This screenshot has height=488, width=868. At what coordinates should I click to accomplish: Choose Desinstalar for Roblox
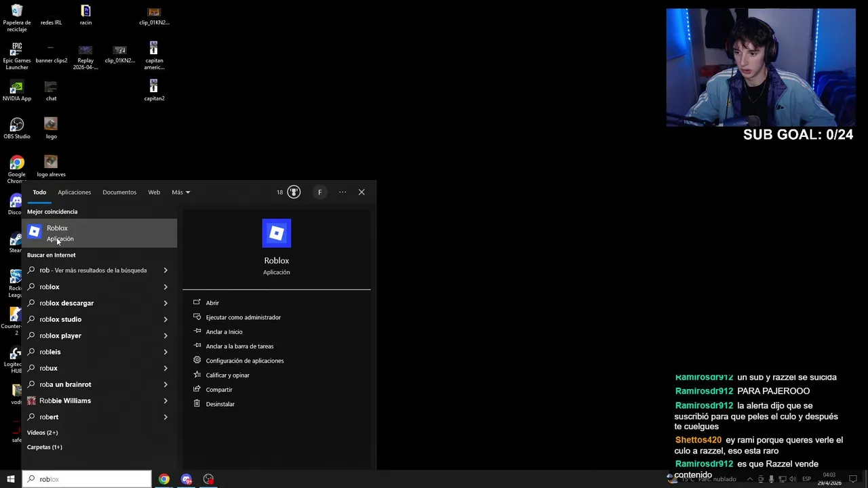coord(220,404)
